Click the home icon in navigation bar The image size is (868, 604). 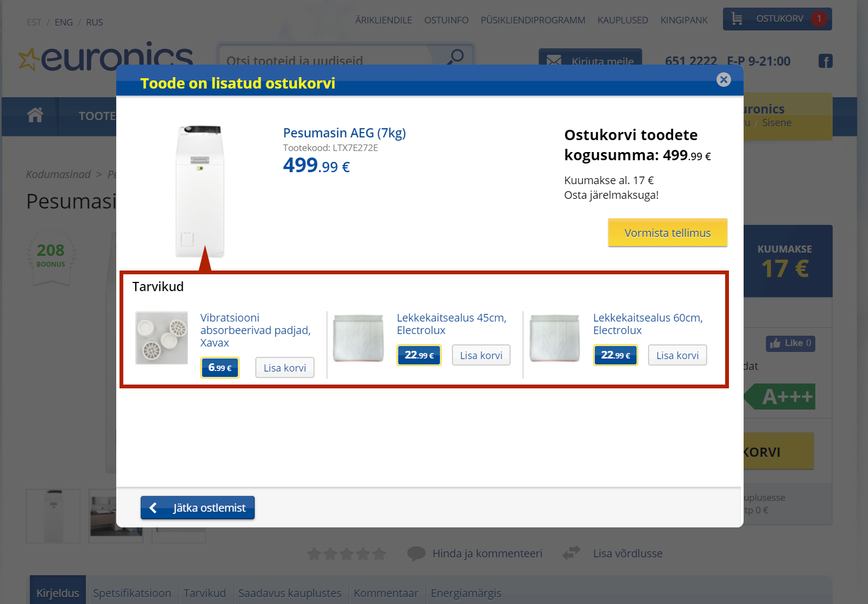(35, 115)
